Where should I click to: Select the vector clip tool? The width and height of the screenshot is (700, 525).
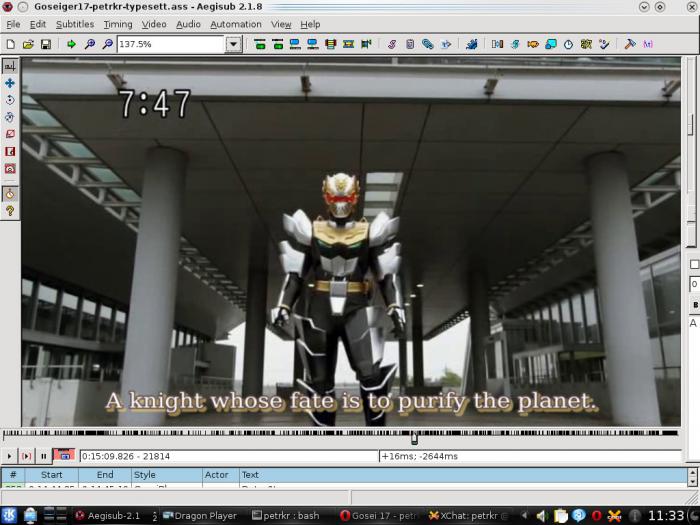(10, 168)
